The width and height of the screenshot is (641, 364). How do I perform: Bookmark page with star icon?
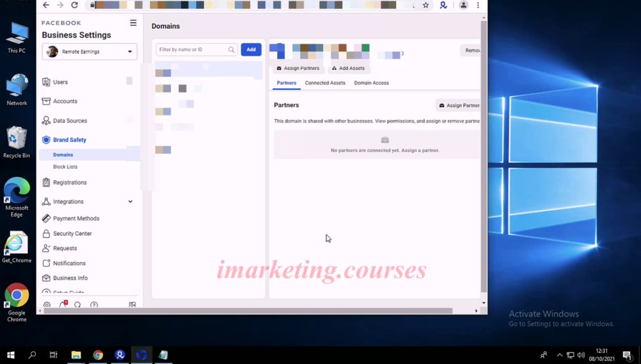(x=426, y=5)
